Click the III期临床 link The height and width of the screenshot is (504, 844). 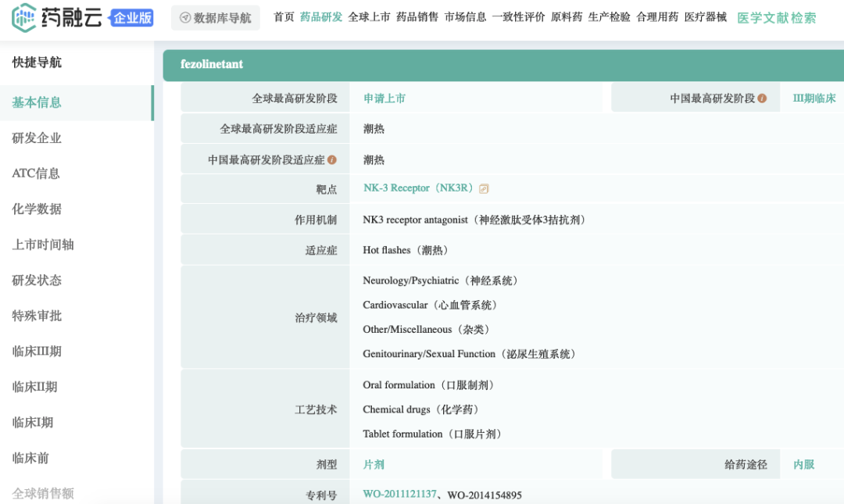[814, 98]
